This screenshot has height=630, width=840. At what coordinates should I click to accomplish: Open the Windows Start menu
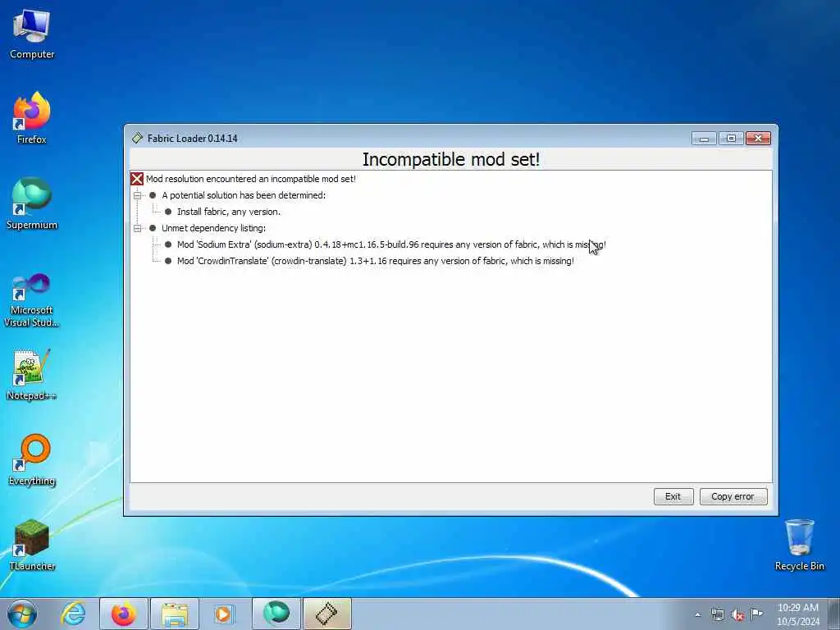[x=22, y=614]
